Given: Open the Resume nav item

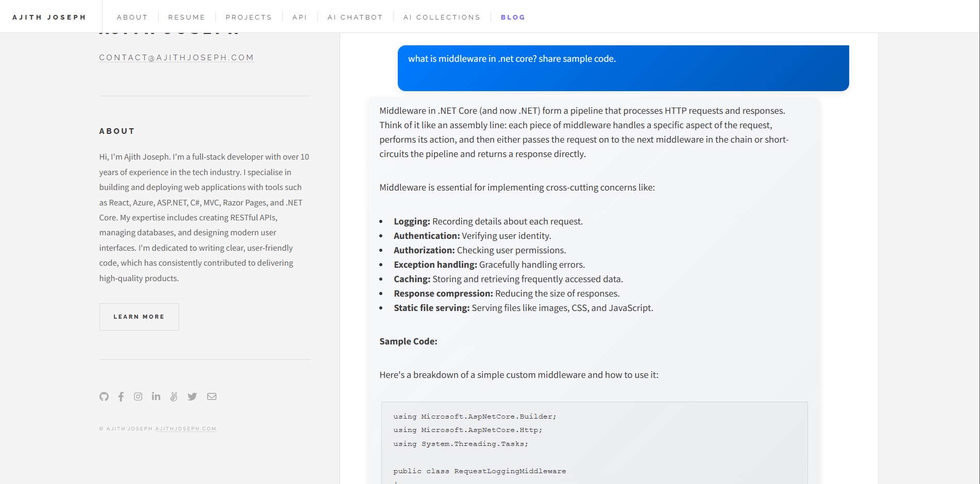Looking at the screenshot, I should (x=187, y=17).
